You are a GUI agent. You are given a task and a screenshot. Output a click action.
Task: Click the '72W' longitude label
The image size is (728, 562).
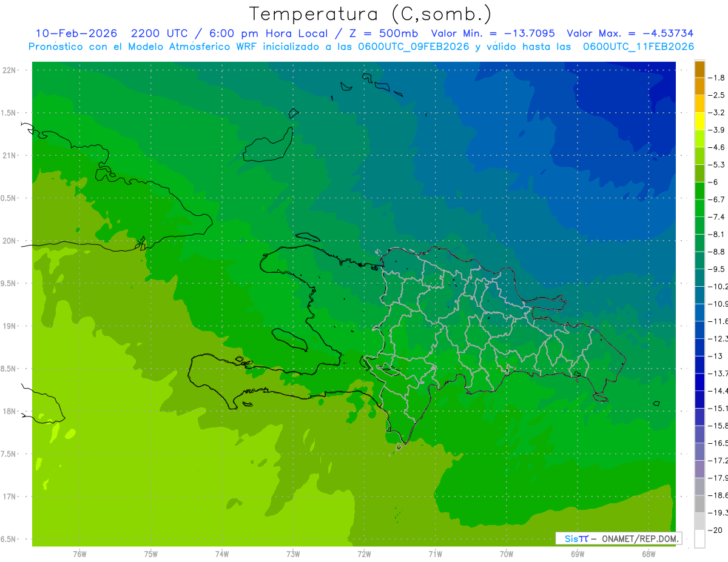click(364, 554)
